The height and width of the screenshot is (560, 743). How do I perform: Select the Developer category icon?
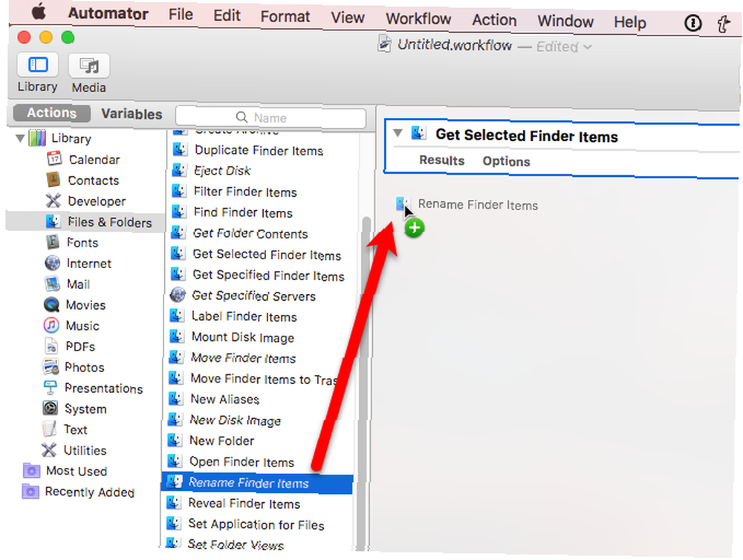(53, 201)
